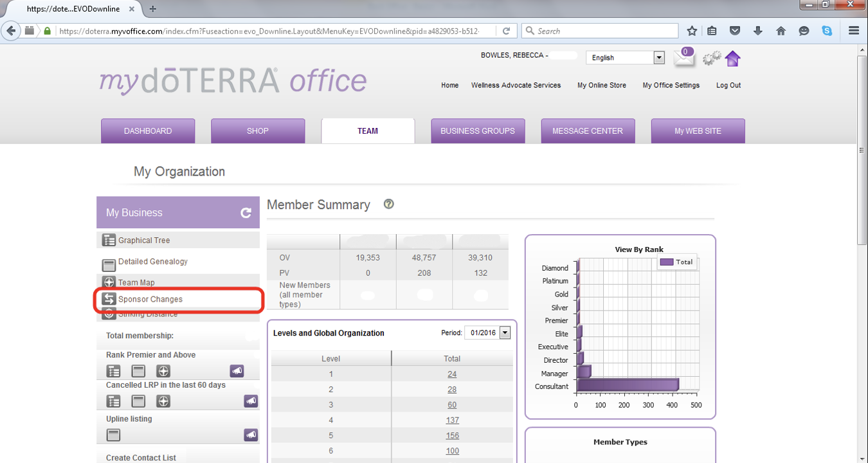Open Member Summary help question mark
868x463 pixels.
(388, 204)
